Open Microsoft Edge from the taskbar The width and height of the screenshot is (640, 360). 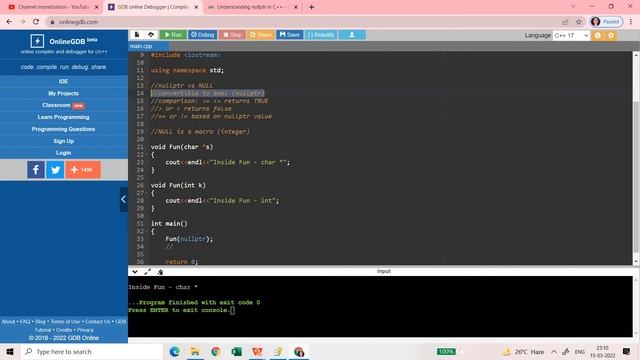[x=174, y=351]
